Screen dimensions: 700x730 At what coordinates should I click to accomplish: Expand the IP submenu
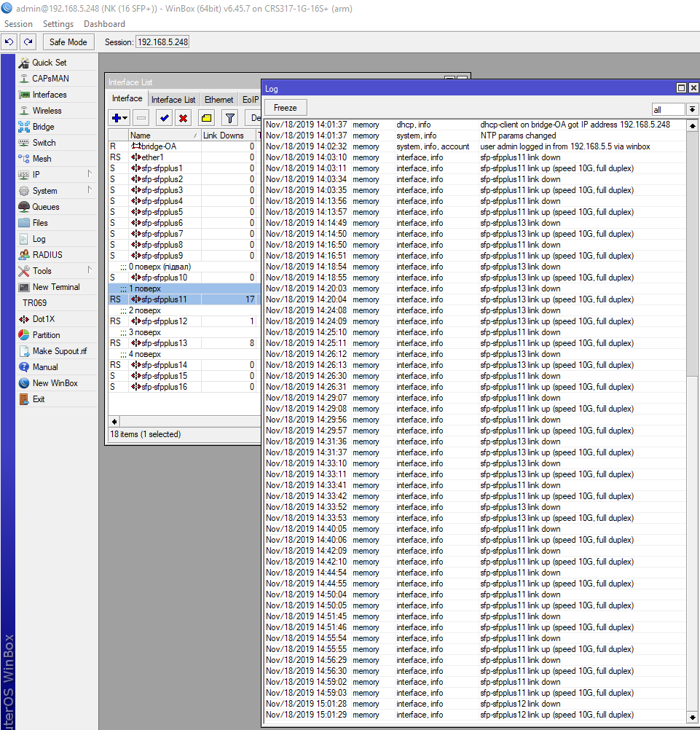pos(36,175)
